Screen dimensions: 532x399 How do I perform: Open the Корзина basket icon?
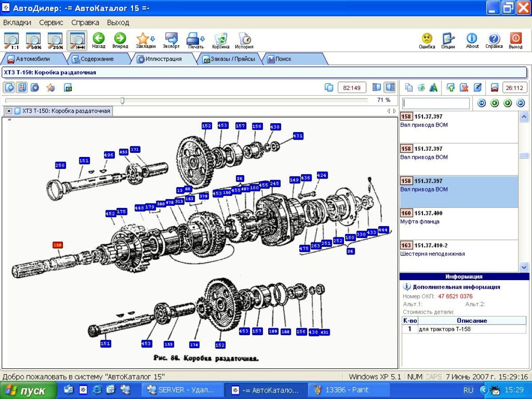(x=220, y=40)
